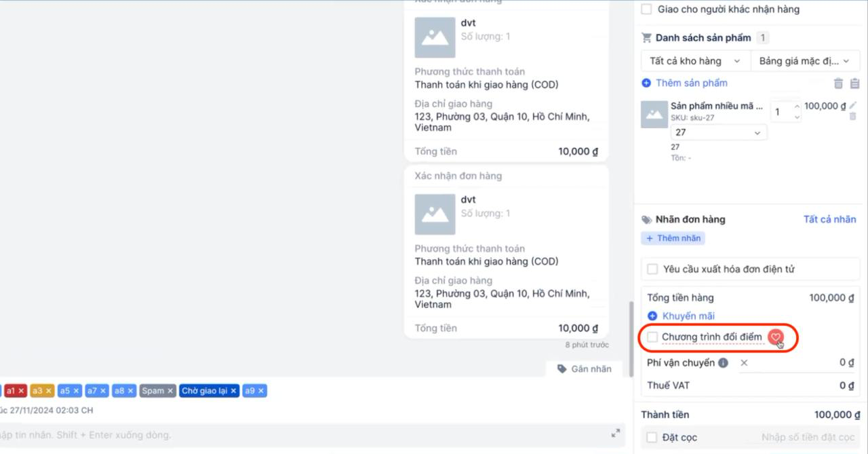
Task: Click the Thuế VAT label
Action: [668, 385]
